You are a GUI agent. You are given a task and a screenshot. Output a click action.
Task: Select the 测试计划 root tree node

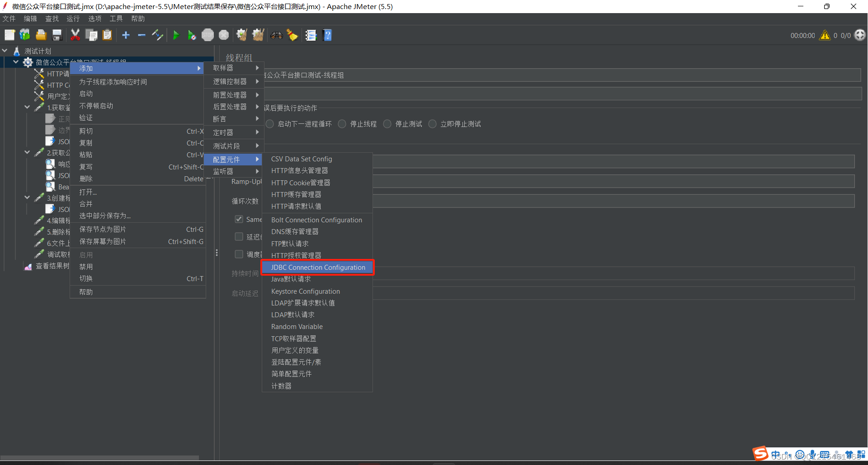pos(38,51)
